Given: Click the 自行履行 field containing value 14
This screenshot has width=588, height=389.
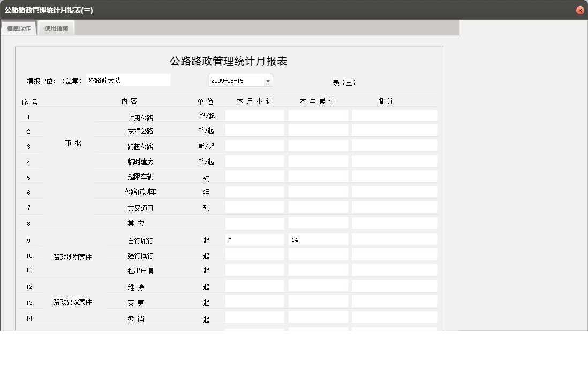Looking at the screenshot, I should [x=318, y=239].
